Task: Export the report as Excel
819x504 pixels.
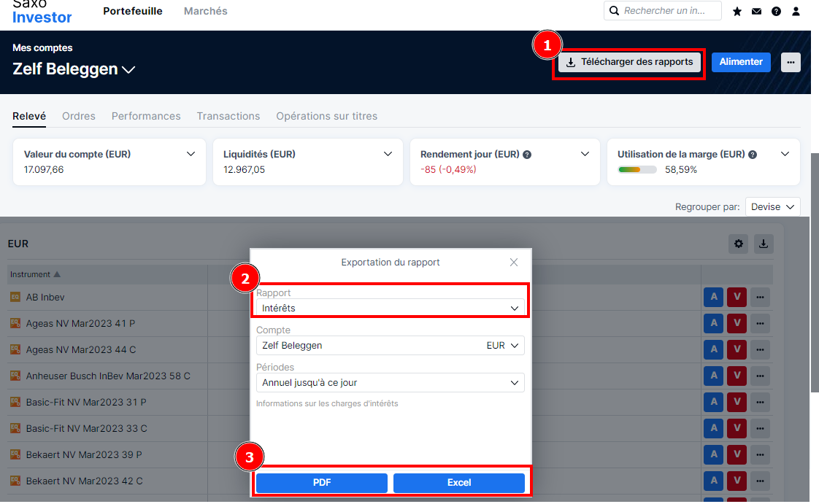Action: click(x=459, y=483)
